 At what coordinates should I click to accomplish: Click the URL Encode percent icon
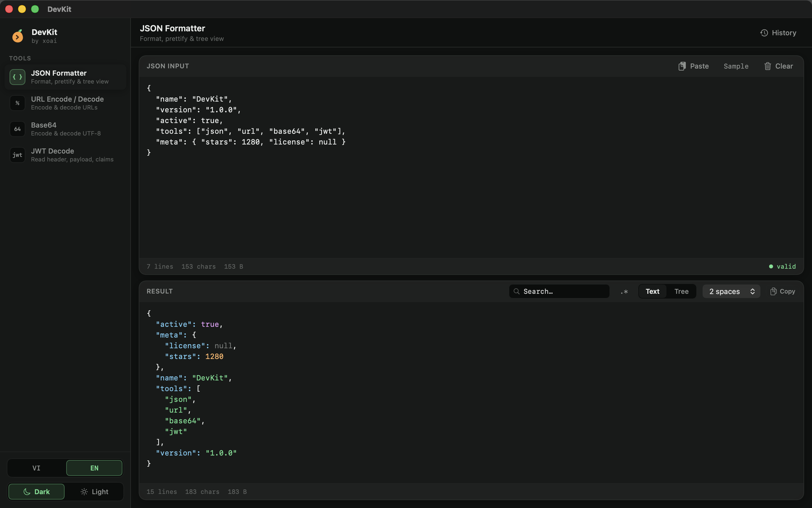[17, 103]
